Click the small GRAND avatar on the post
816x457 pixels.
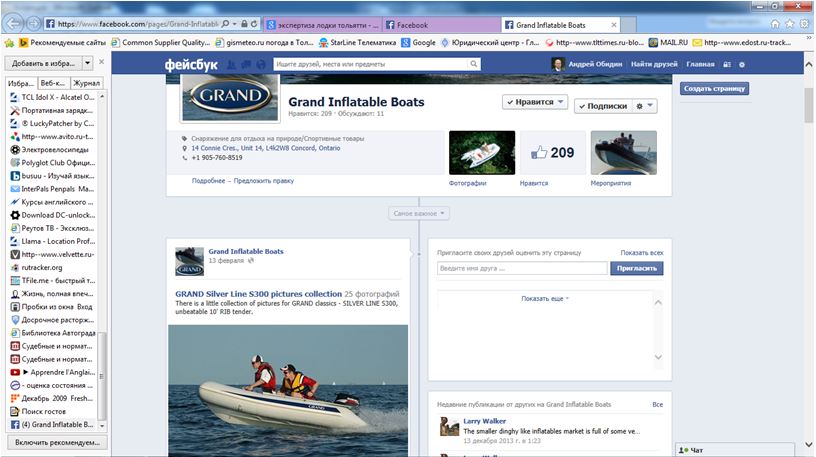188,260
